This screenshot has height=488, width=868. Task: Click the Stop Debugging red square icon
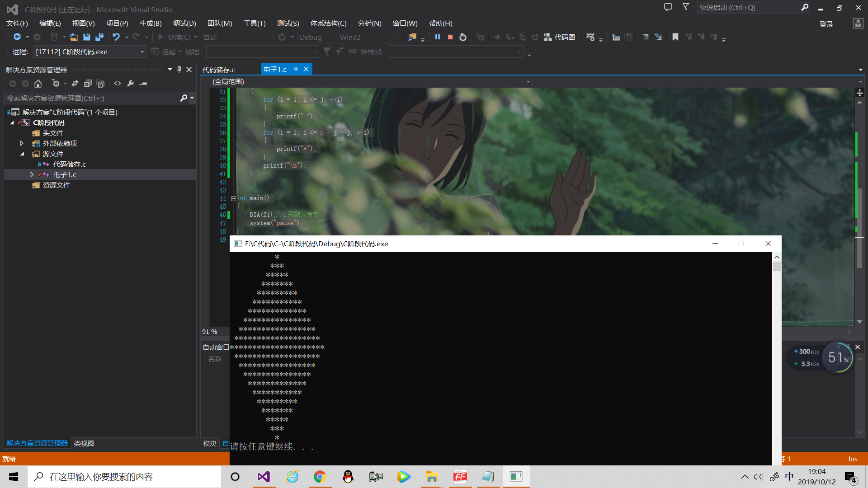(x=450, y=37)
